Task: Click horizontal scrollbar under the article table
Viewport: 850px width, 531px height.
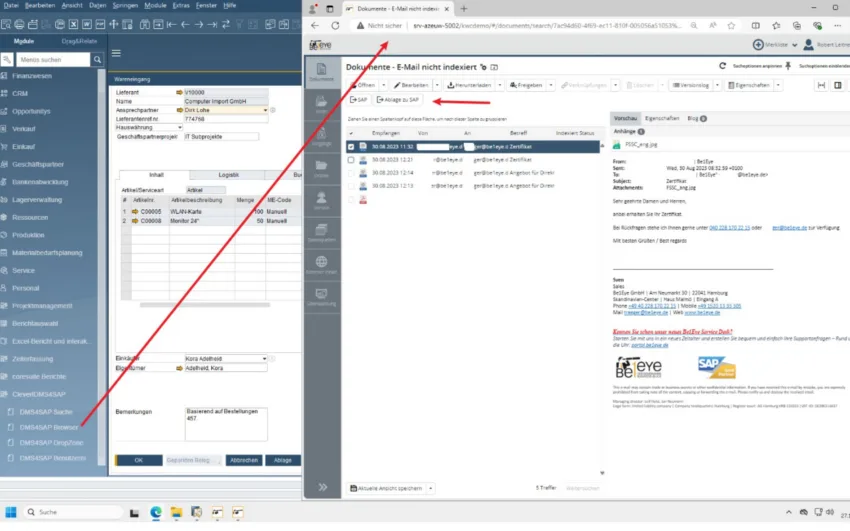Action: pos(204,305)
